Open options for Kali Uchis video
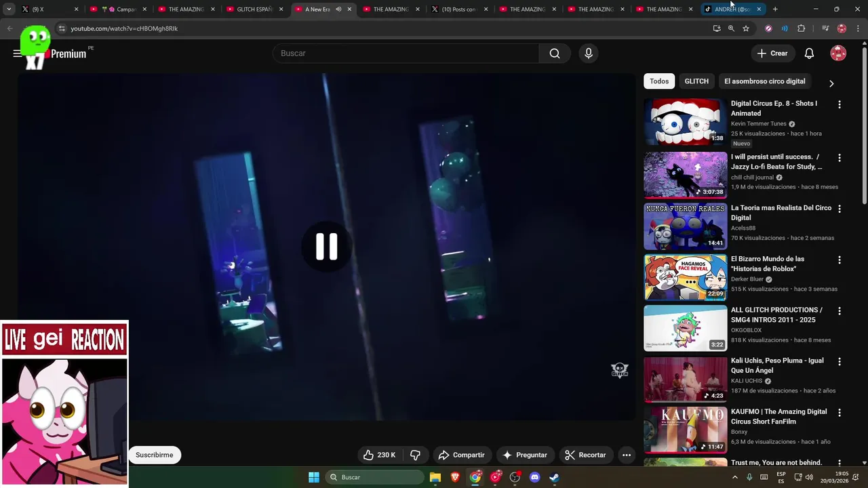868x488 pixels. (840, 361)
